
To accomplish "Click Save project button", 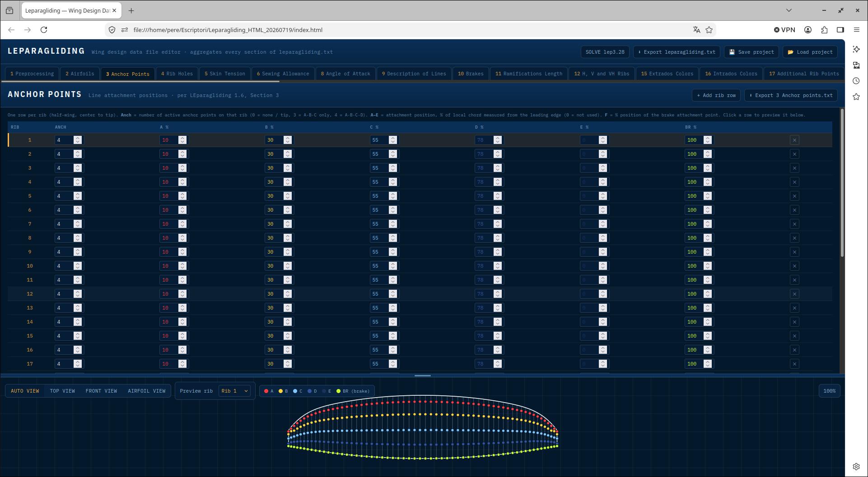I will (x=751, y=52).
